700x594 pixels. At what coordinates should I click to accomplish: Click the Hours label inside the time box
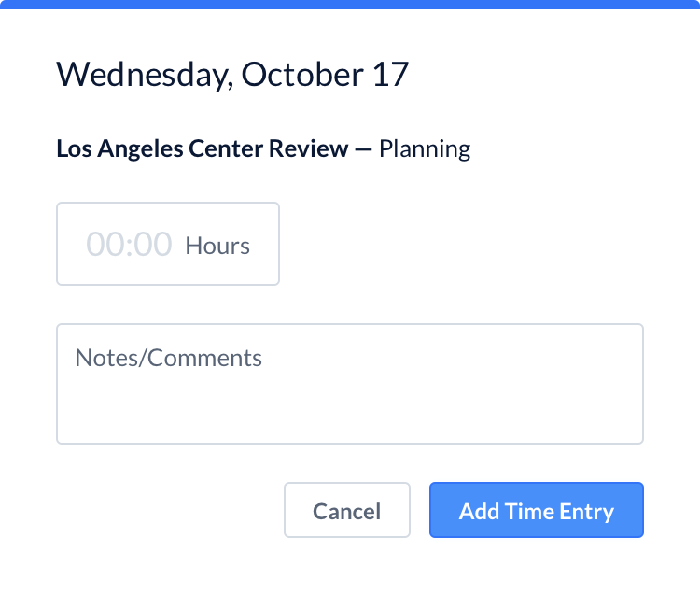click(x=217, y=246)
